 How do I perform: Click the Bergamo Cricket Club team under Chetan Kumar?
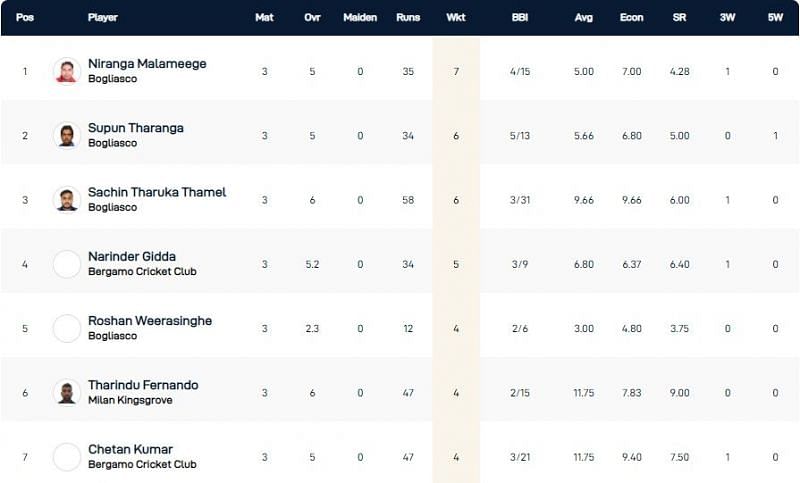click(x=142, y=464)
